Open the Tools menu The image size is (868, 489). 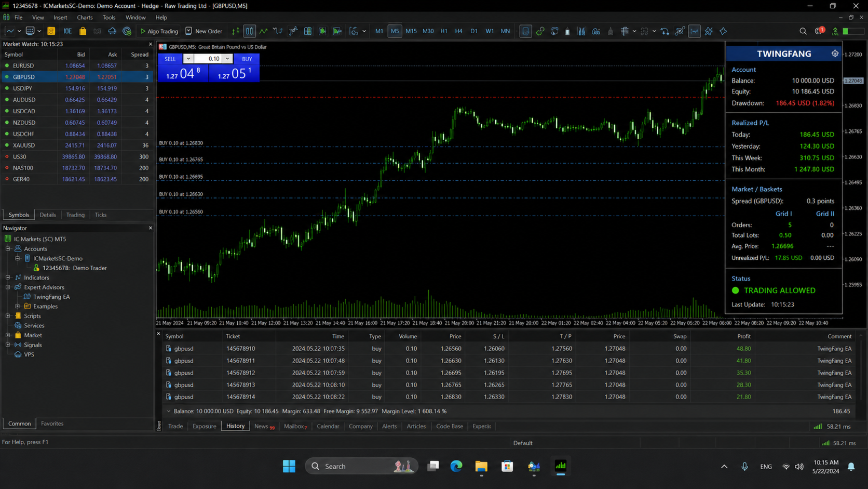[109, 17]
